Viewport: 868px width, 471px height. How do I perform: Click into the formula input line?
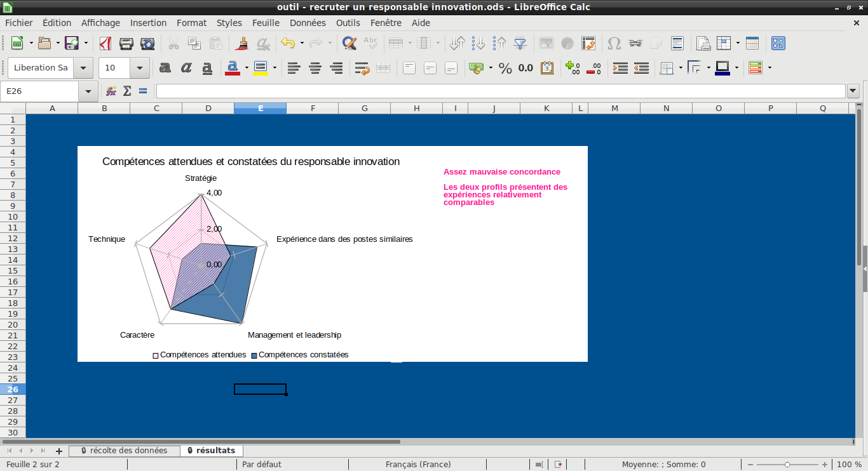point(501,91)
